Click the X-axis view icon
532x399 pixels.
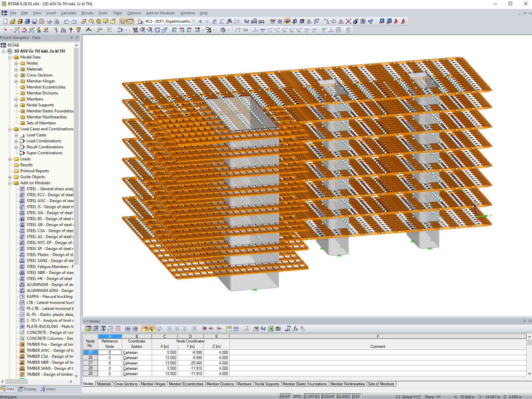point(175,30)
